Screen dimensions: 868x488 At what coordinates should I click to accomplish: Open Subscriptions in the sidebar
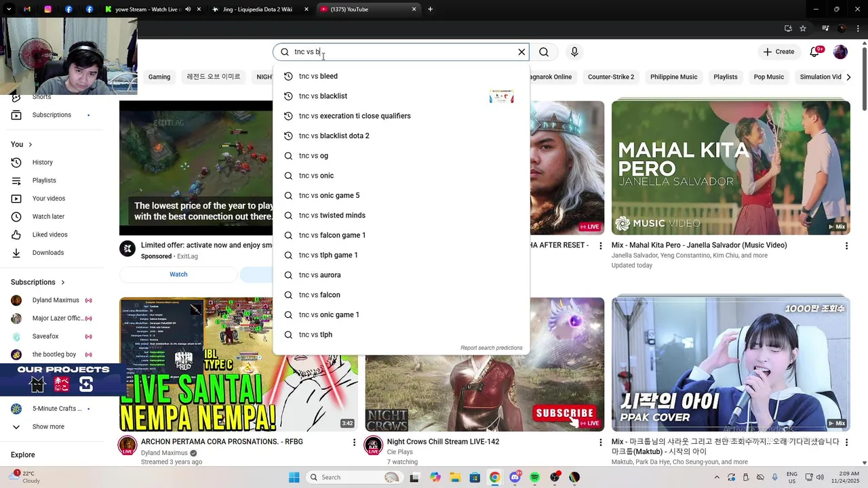click(52, 115)
